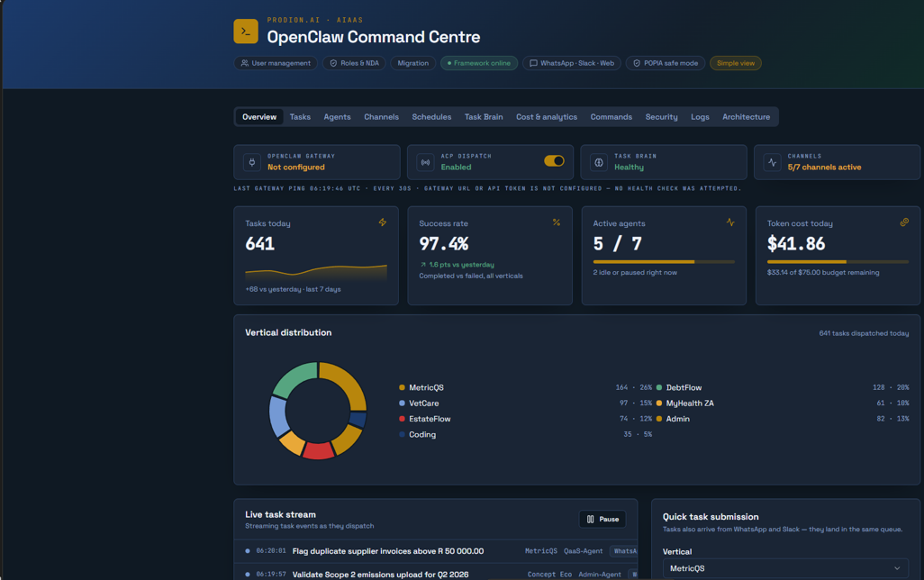Switch to Simple view

[x=736, y=63]
